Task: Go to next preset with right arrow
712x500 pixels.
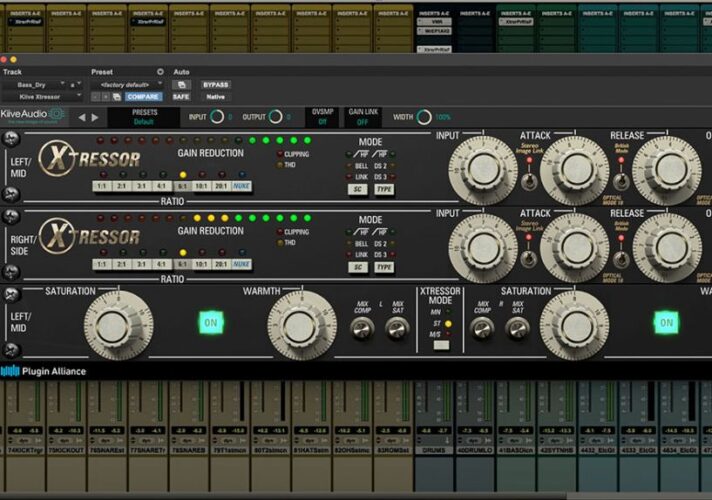Action: (95, 118)
